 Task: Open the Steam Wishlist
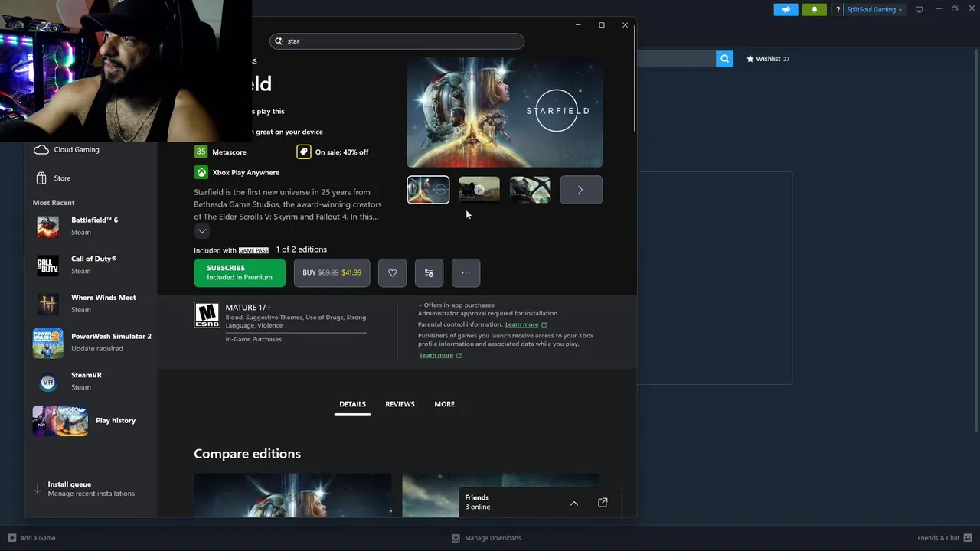click(x=767, y=59)
